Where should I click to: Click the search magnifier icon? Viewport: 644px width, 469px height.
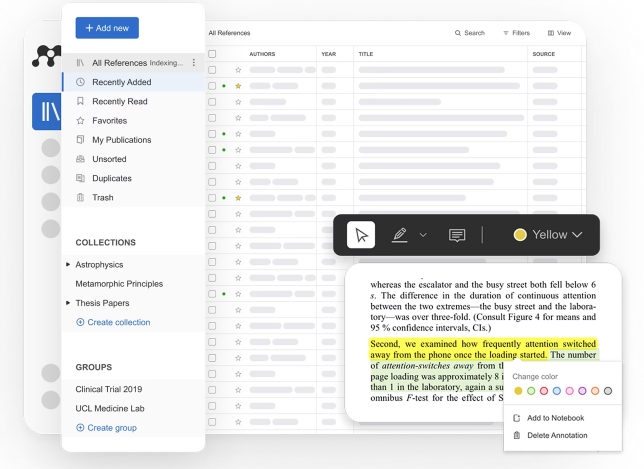tap(458, 33)
